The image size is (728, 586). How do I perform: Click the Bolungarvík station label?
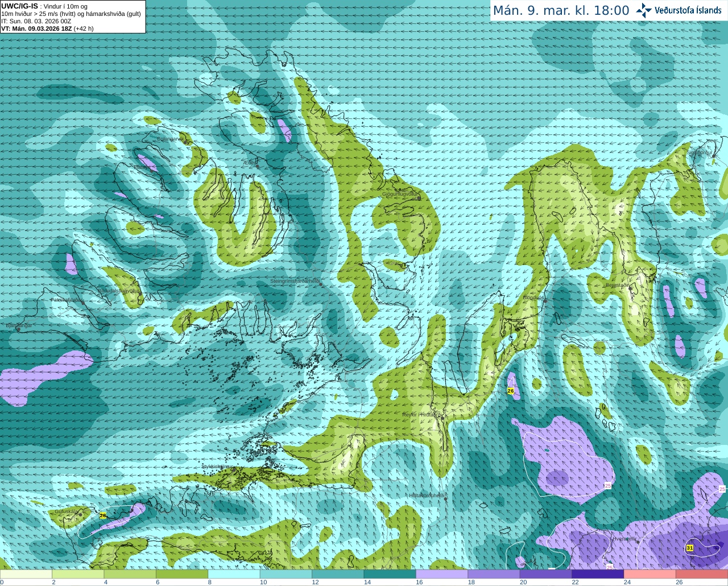click(169, 139)
